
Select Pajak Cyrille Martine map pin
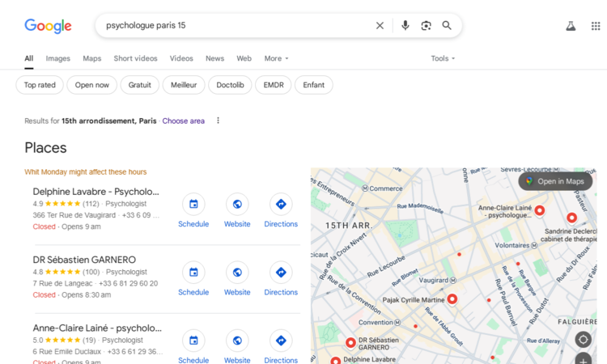click(x=452, y=299)
